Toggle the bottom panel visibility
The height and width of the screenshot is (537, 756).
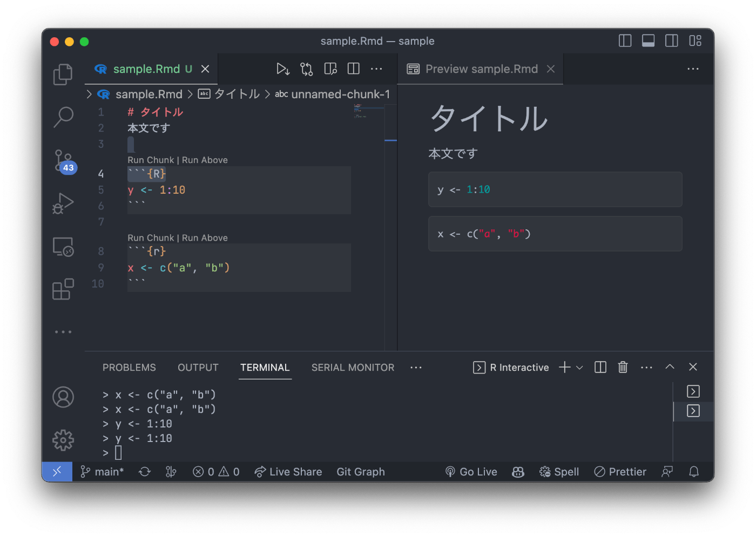click(648, 41)
